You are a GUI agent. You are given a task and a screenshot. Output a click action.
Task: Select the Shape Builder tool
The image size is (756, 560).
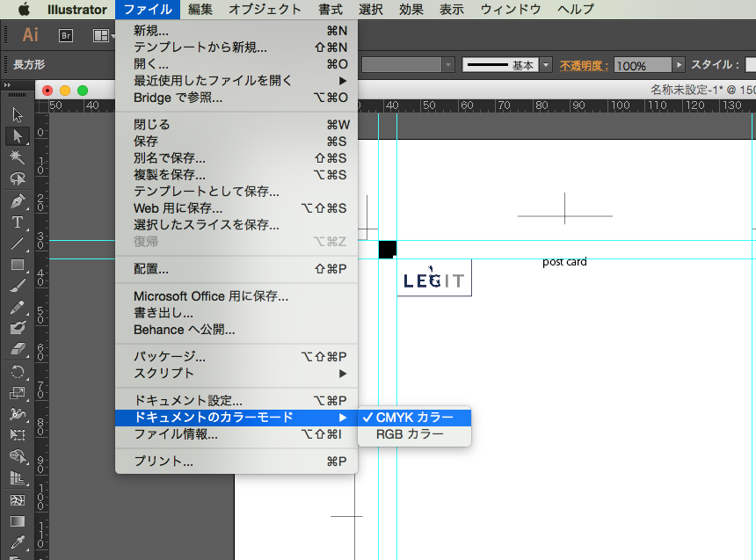click(18, 456)
